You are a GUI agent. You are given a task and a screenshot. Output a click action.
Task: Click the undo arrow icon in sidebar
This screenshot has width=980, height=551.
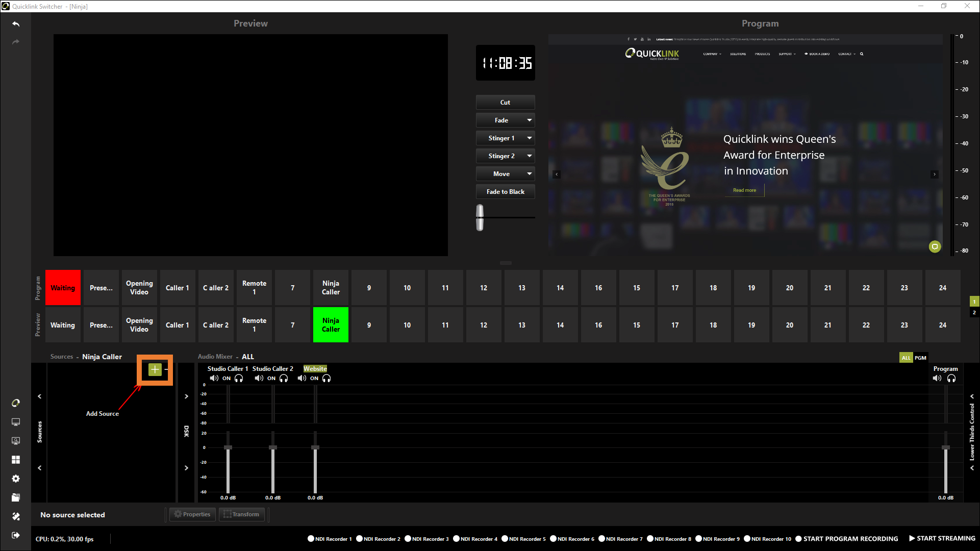(16, 24)
